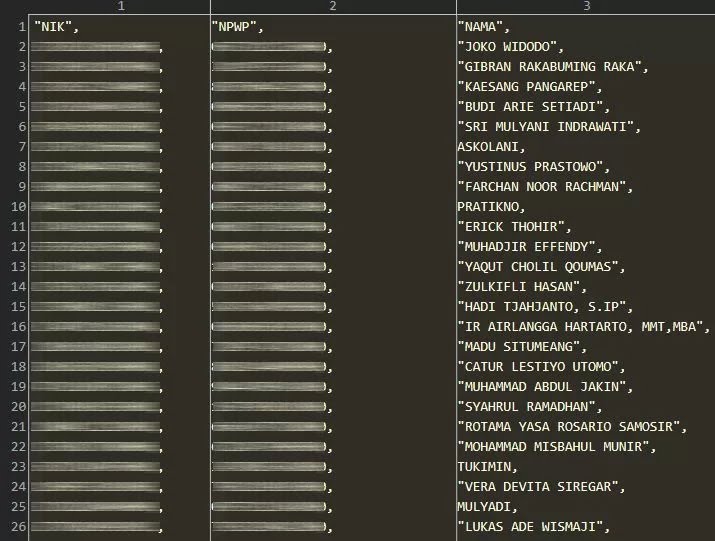Select line number 26 in gutter
Viewport: 715px width, 541px height.
click(17, 527)
